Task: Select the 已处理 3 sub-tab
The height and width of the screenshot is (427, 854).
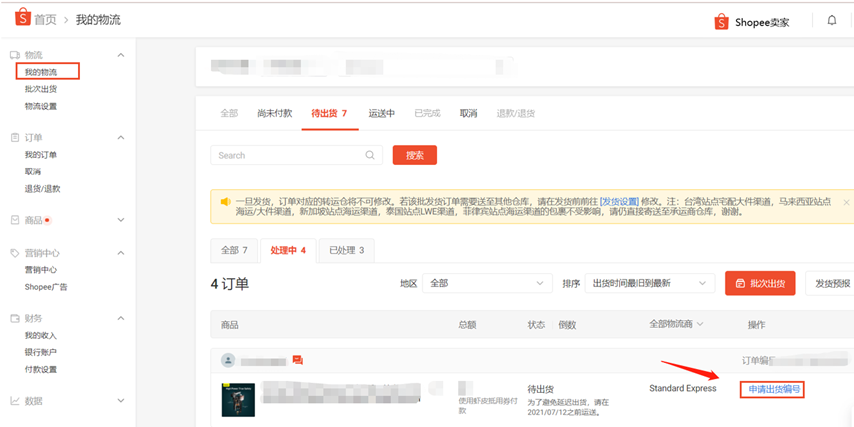Action: (x=347, y=251)
